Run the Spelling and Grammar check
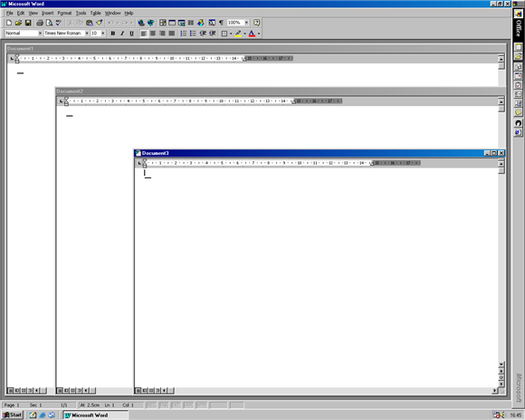Image resolution: width=525 pixels, height=420 pixels. pos(59,23)
